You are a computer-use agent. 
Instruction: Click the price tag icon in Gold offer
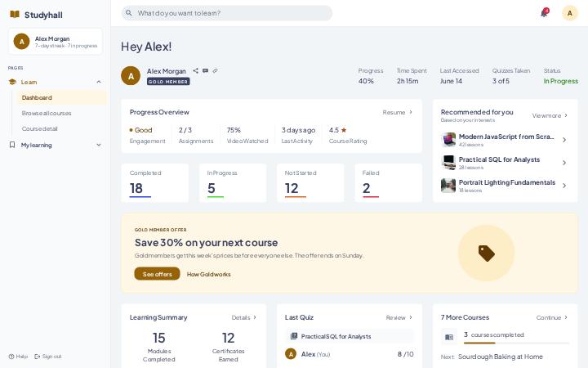[487, 253]
